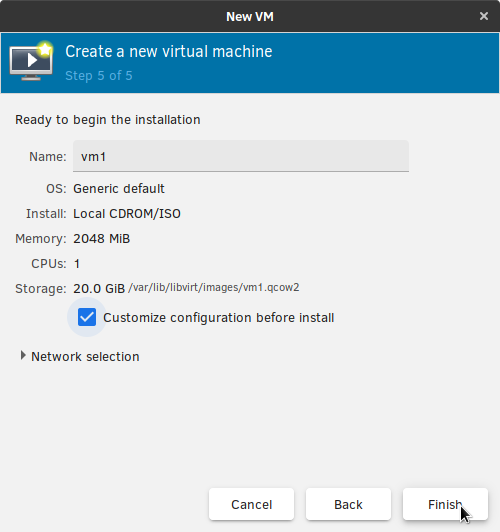Click the virtual machine monitor icon

(x=31, y=61)
